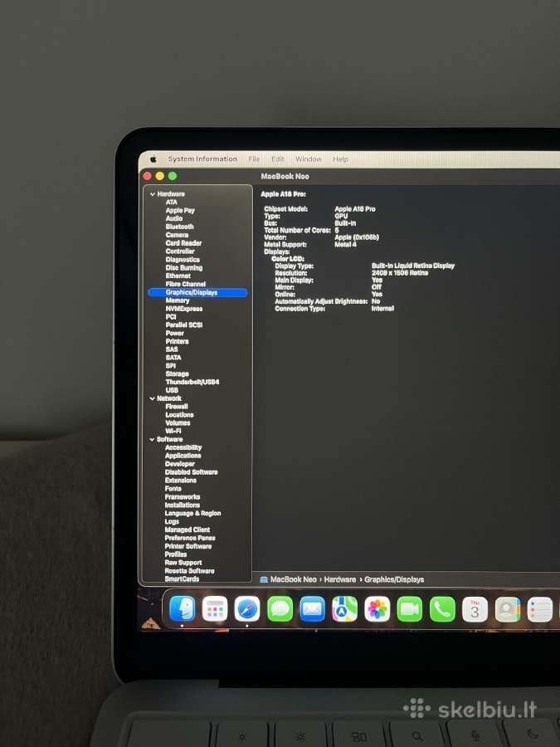The image size is (560, 747).
Task: Click MacBook Neo computer icon in path bar
Action: pos(264,579)
